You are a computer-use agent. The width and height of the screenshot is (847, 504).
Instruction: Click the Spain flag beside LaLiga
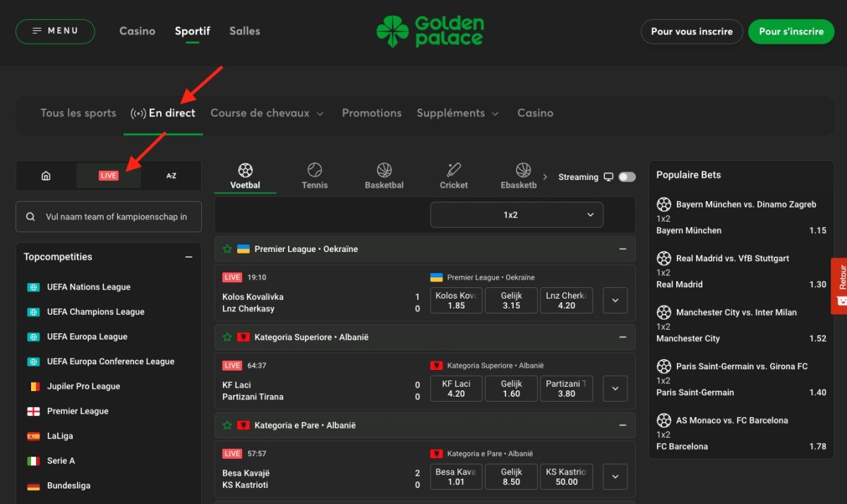point(33,436)
